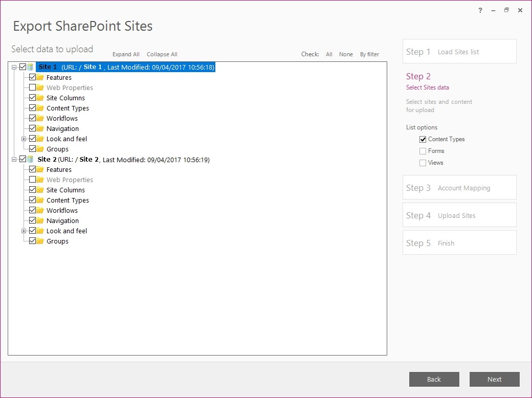This screenshot has width=532, height=398.
Task: Enable Views in List options
Action: click(x=423, y=163)
